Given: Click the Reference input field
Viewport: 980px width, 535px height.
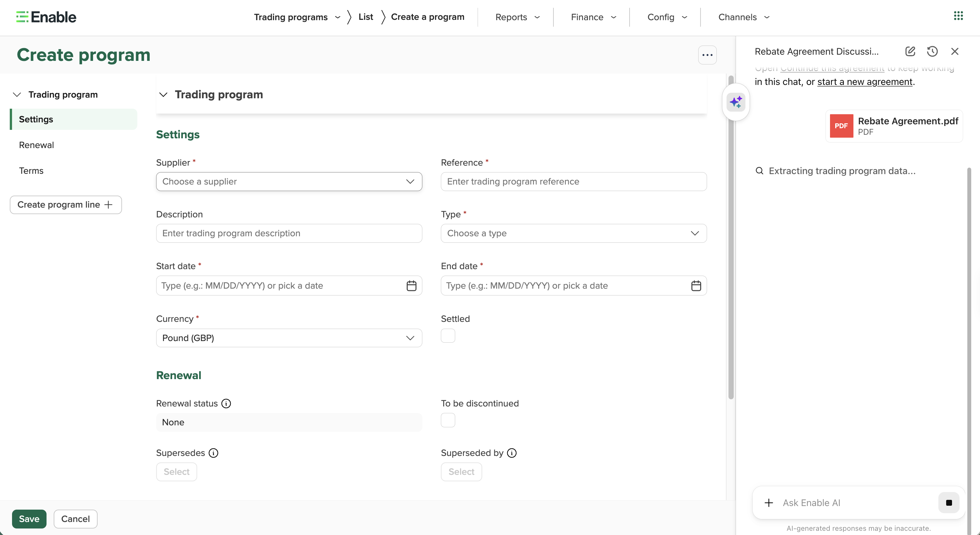Looking at the screenshot, I should pos(574,182).
